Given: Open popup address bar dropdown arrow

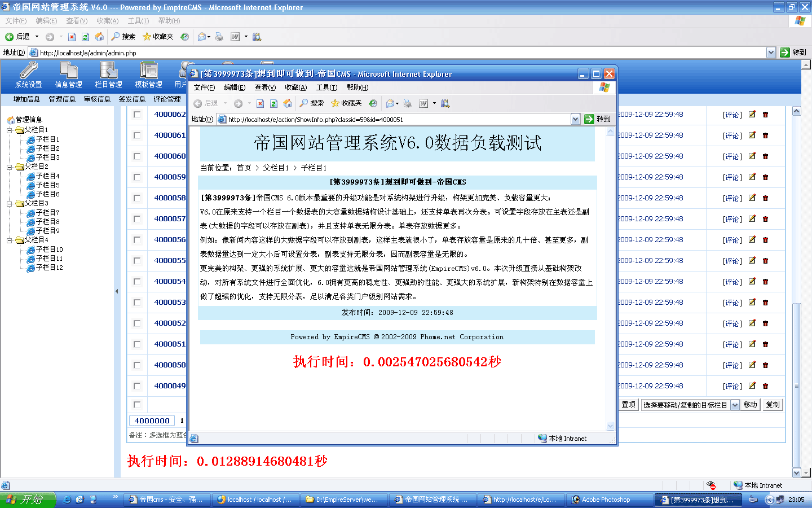Looking at the screenshot, I should 575,119.
